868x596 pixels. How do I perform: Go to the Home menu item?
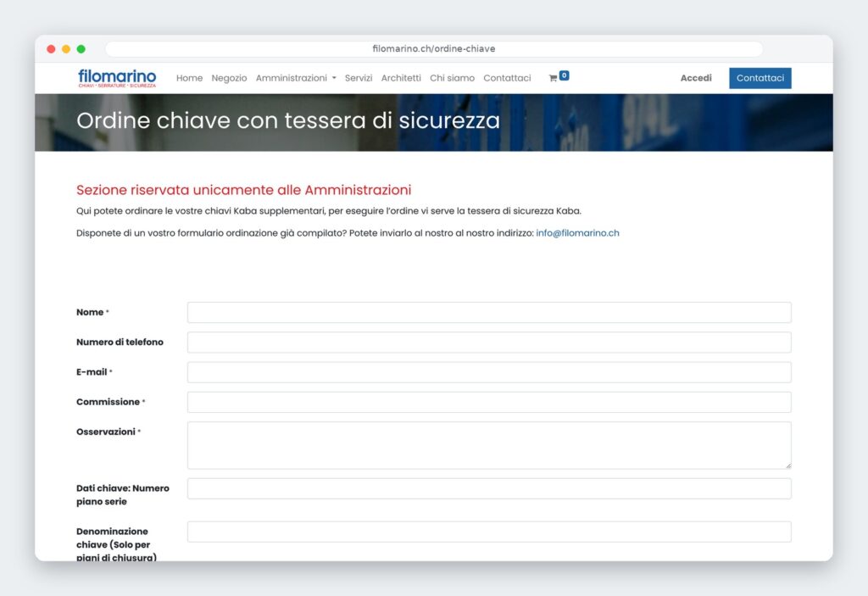click(x=189, y=78)
